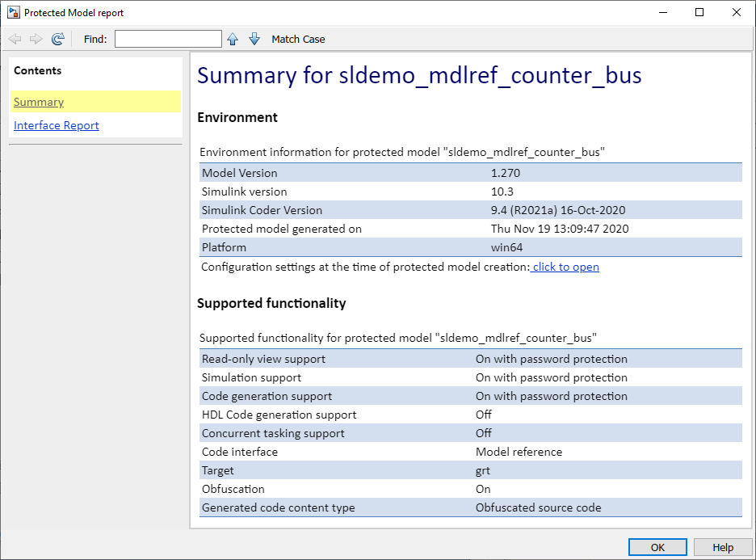Click the Back navigation arrow
The image size is (756, 560).
tap(15, 39)
